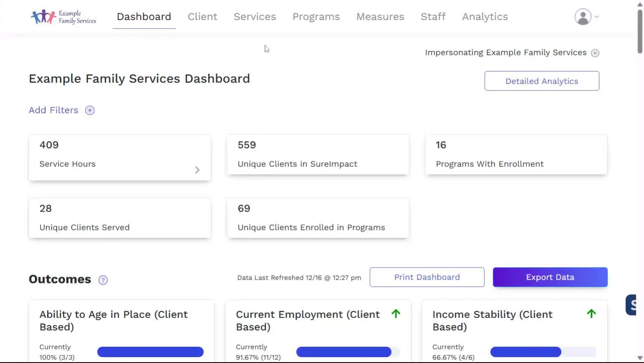Click the Ability to Age in Place progress bar
The height and width of the screenshot is (363, 644).
(150, 352)
